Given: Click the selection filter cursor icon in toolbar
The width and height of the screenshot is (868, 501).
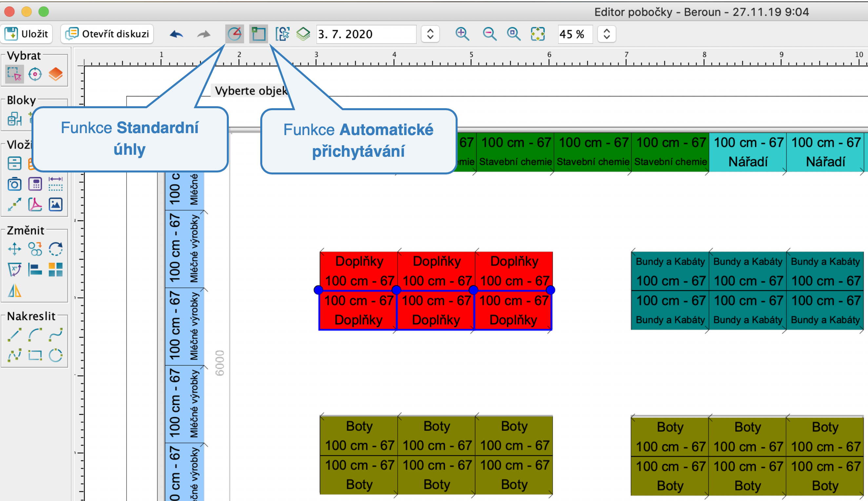Looking at the screenshot, I should pos(282,34).
